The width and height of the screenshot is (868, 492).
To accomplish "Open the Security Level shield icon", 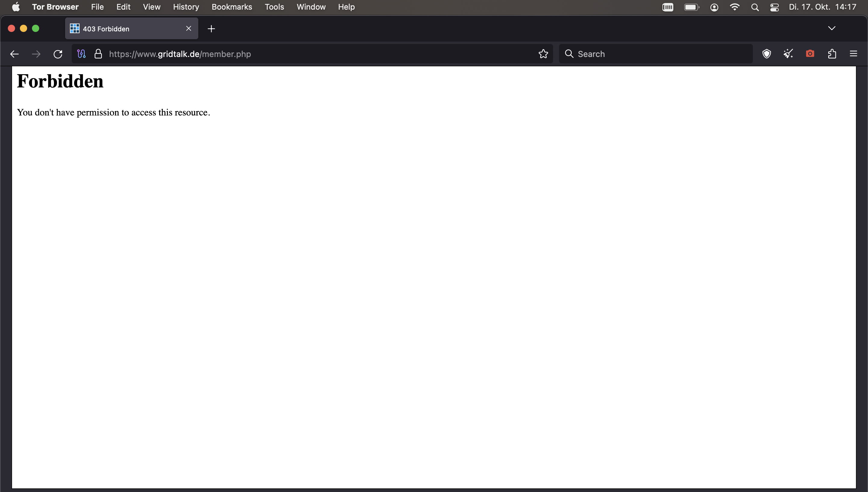I will click(767, 54).
